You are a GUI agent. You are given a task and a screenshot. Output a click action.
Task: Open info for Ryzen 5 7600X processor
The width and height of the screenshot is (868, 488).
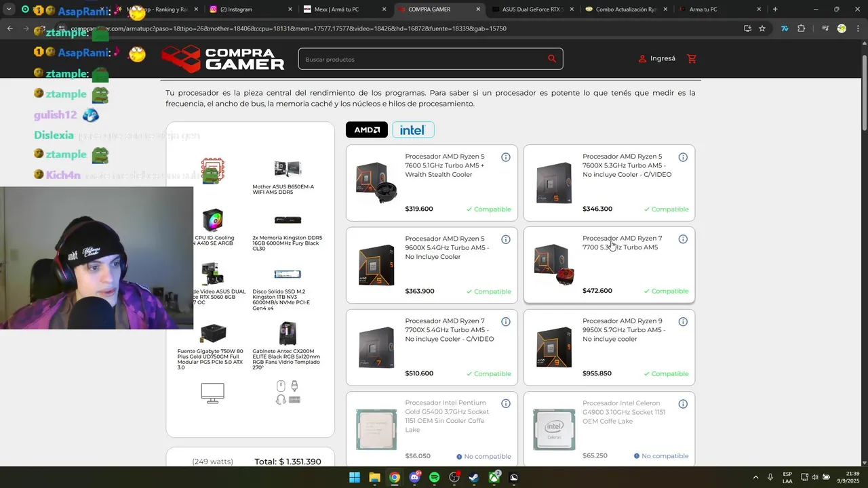[683, 157]
